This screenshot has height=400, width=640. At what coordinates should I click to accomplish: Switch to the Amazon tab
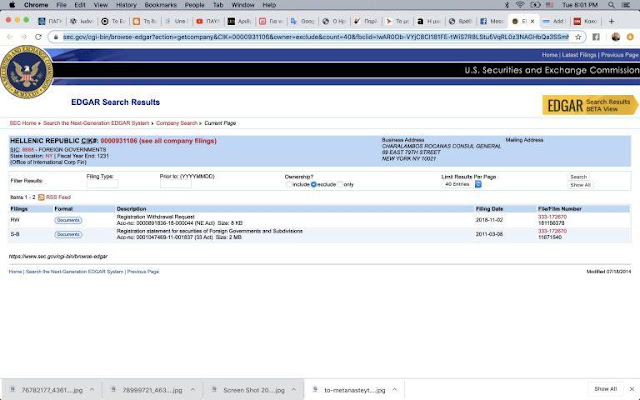428,21
